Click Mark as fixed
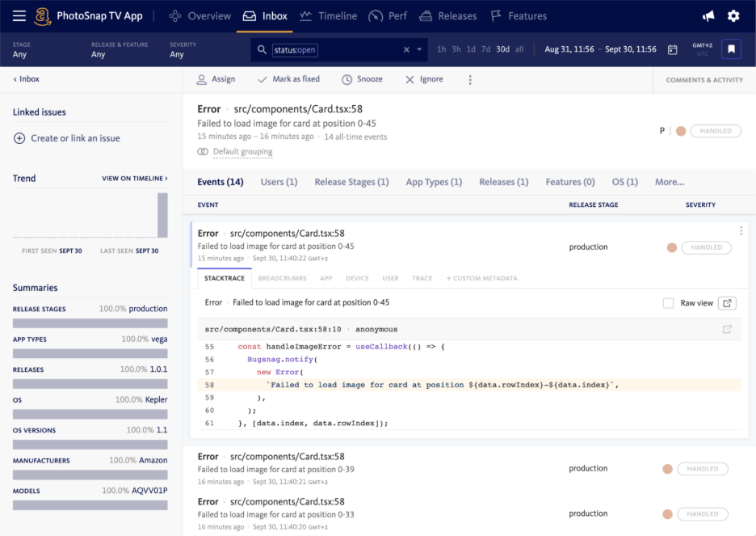This screenshot has width=756, height=536. point(289,79)
